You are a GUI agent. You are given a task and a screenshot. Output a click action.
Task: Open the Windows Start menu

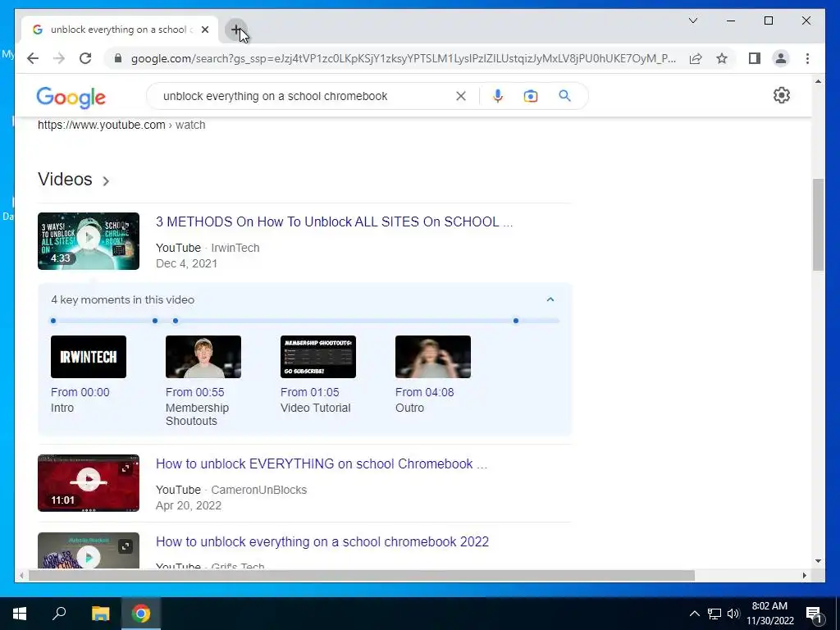pyautogui.click(x=20, y=614)
